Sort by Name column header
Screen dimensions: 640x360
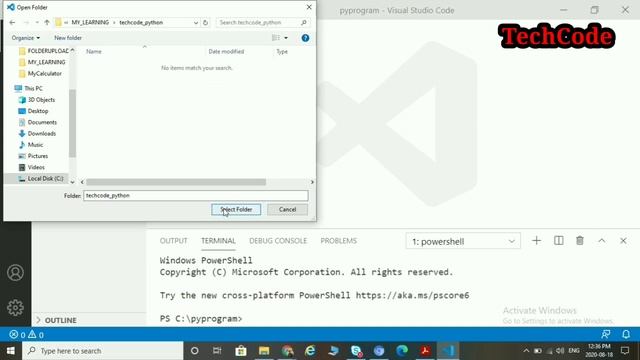[94, 51]
